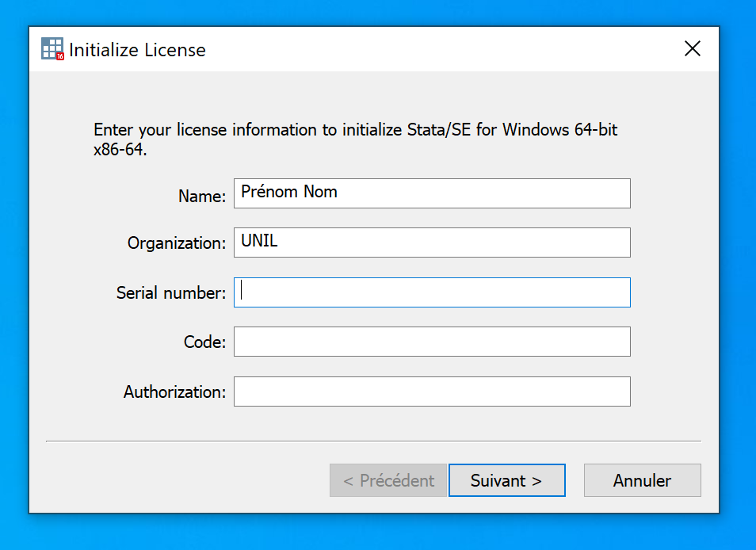This screenshot has height=550, width=756.
Task: Close the Initialize License dialog
Action: [x=692, y=49]
